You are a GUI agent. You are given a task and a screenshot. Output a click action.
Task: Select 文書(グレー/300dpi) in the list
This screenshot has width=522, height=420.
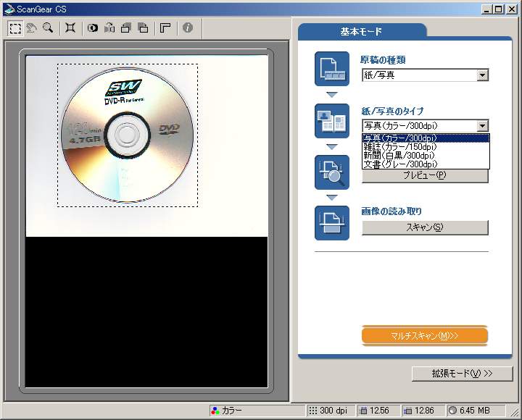tap(426, 164)
